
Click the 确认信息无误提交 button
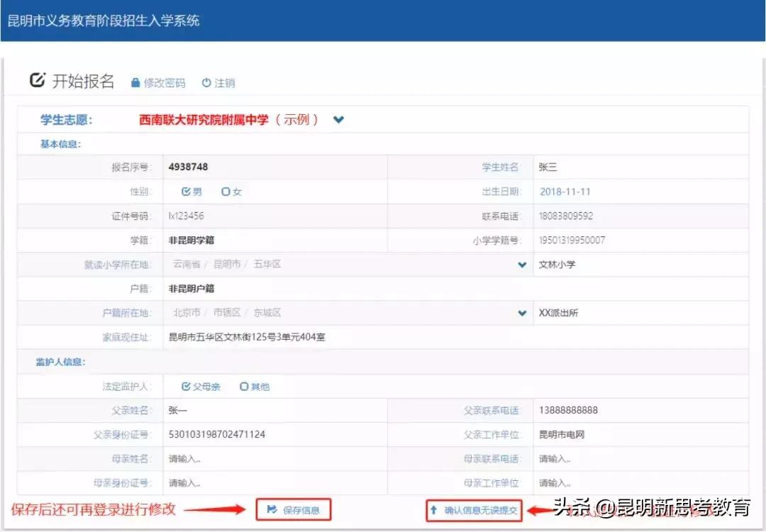pos(473,509)
